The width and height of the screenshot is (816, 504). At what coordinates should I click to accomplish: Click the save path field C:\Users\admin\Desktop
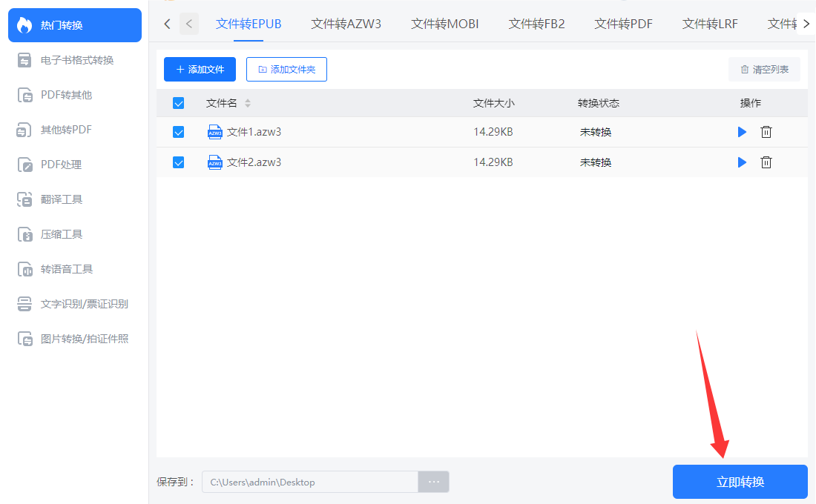(310, 483)
